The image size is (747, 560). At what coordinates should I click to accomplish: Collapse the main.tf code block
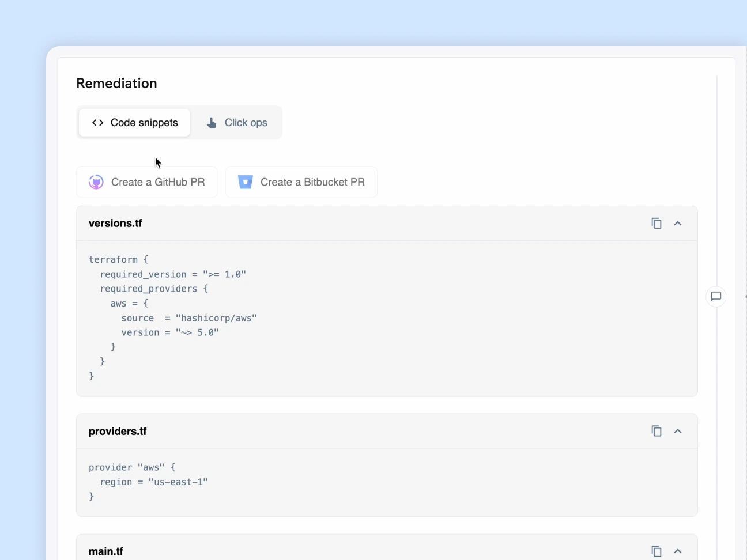pyautogui.click(x=678, y=551)
